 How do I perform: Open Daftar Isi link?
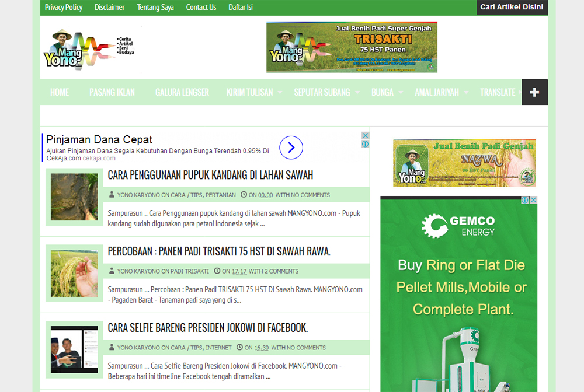coord(241,8)
